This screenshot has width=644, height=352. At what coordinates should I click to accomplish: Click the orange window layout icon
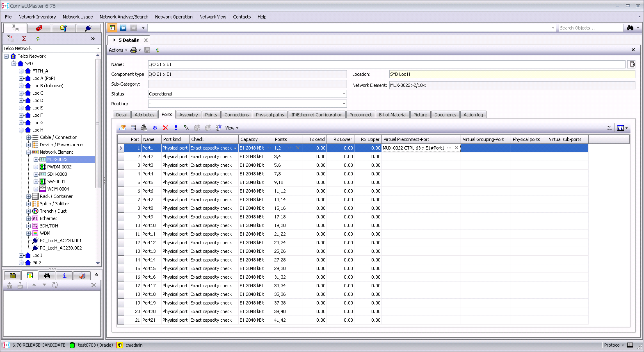pos(112,28)
